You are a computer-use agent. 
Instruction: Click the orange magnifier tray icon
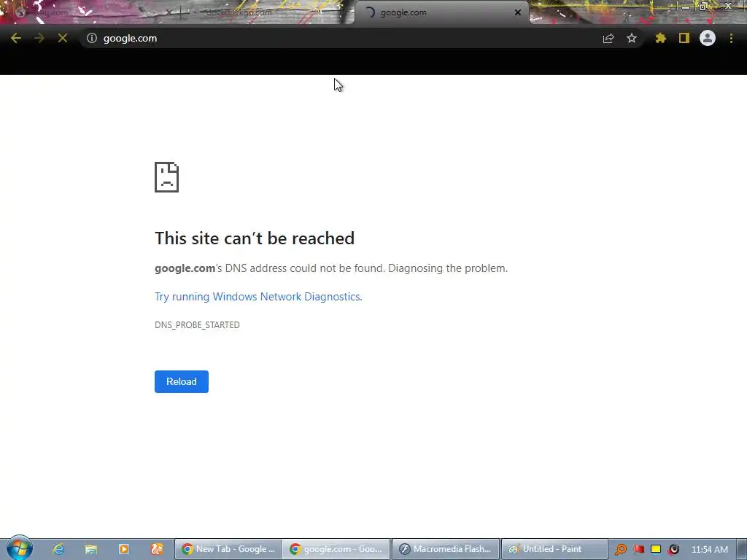(620, 550)
